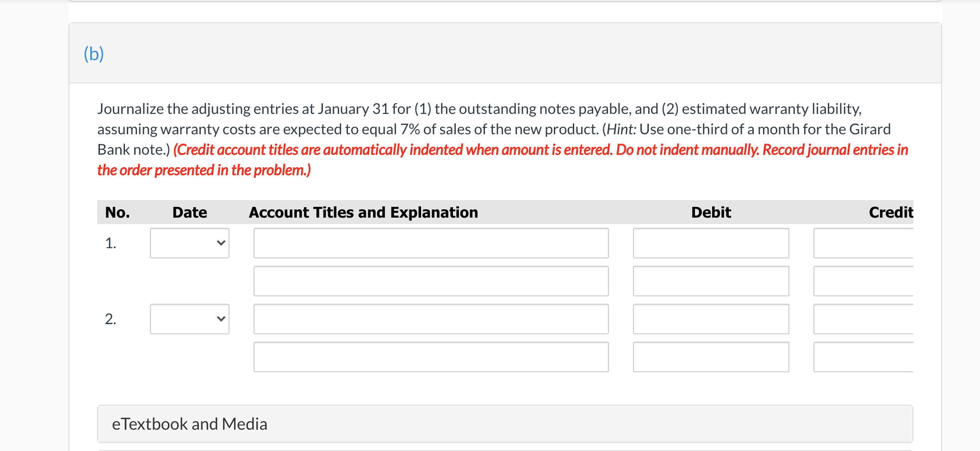980x451 pixels.
Task: Focus the debit field on entry 1's first line
Action: [x=711, y=243]
